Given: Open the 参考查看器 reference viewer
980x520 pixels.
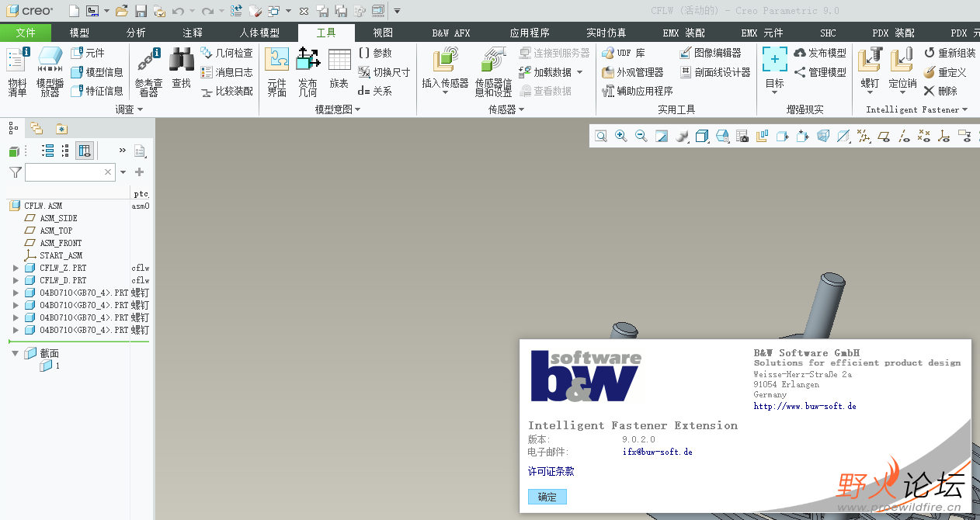Looking at the screenshot, I should (x=148, y=71).
